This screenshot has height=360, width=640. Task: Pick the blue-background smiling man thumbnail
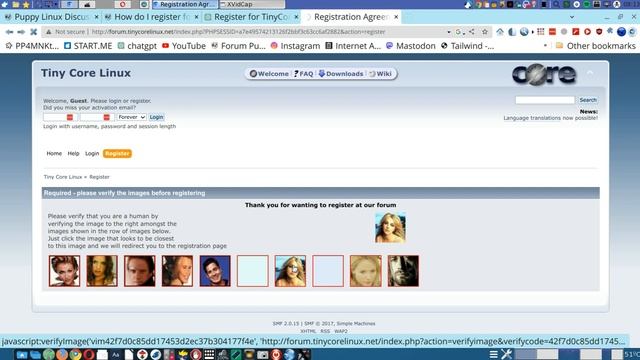tap(215, 271)
